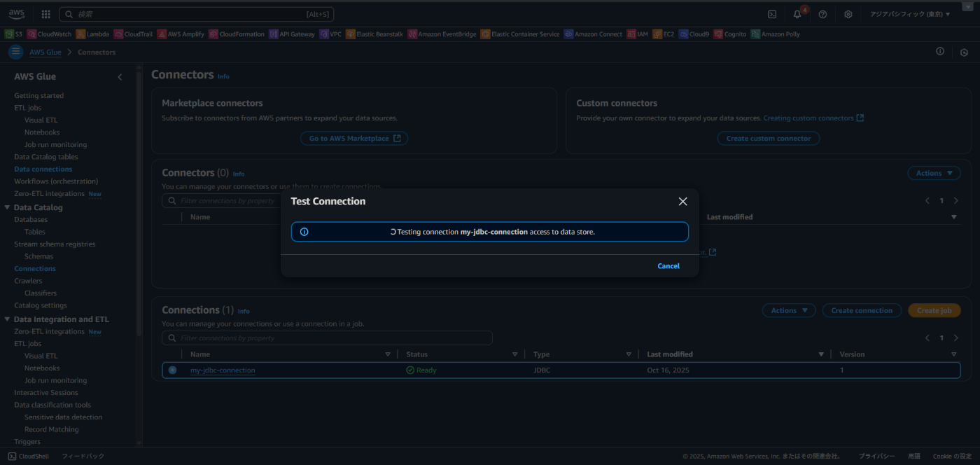
Task: Click Go to AWS Marketplace button
Action: [354, 139]
